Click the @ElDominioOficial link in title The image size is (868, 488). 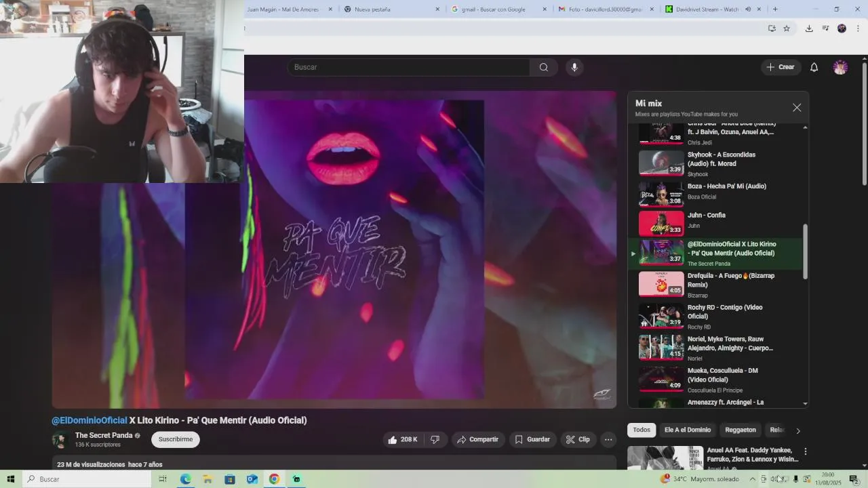point(90,420)
